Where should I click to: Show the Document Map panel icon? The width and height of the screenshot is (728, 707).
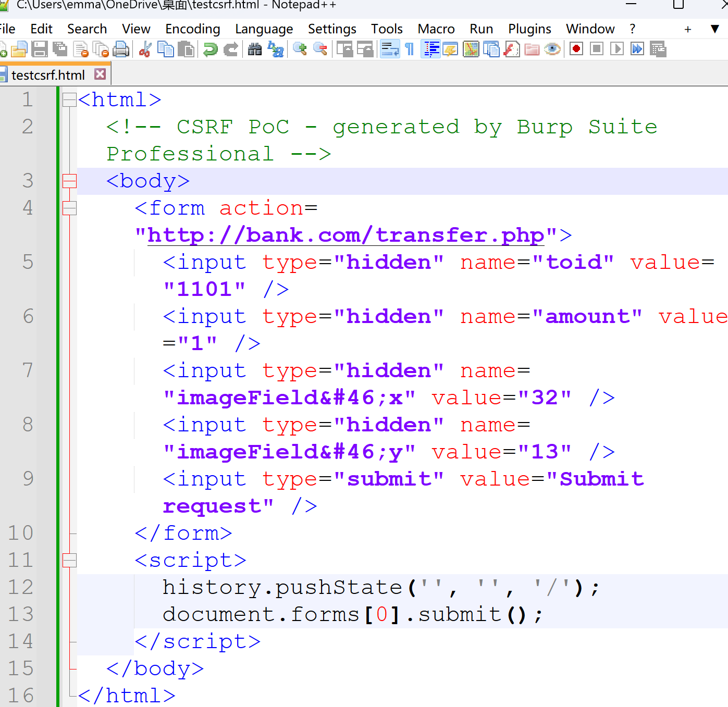[471, 49]
